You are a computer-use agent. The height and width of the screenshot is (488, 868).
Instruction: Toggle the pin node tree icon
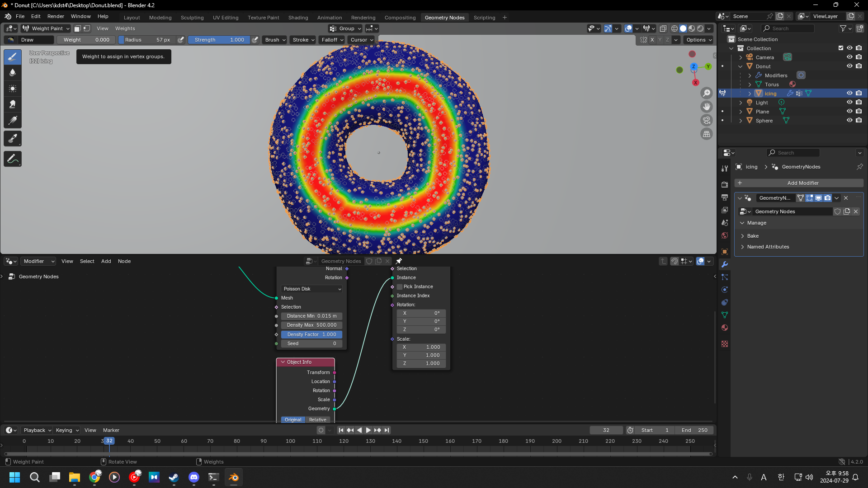(x=399, y=261)
